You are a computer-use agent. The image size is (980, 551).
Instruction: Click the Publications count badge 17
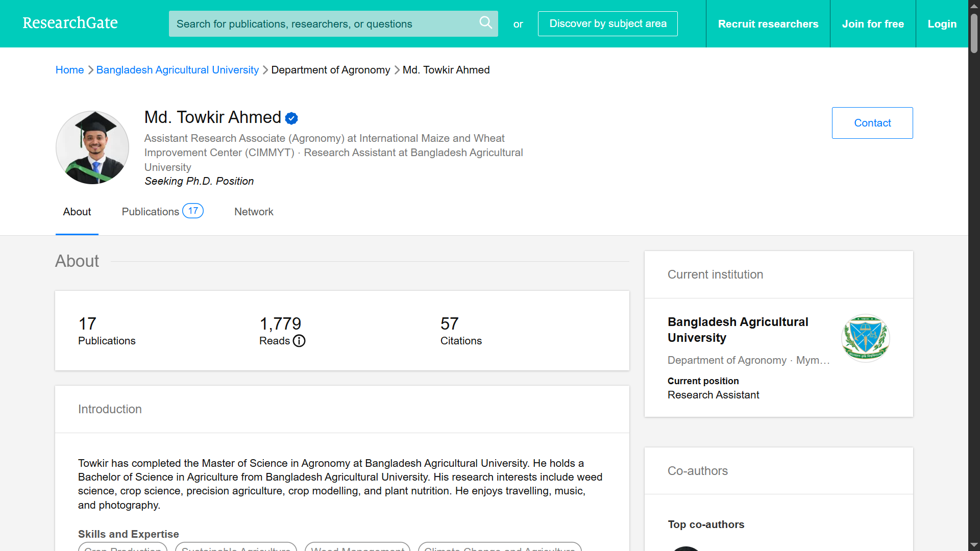(x=193, y=211)
